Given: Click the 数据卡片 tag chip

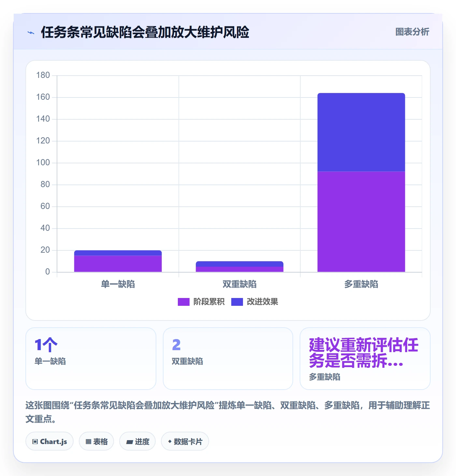Looking at the screenshot, I should pyautogui.click(x=185, y=441).
